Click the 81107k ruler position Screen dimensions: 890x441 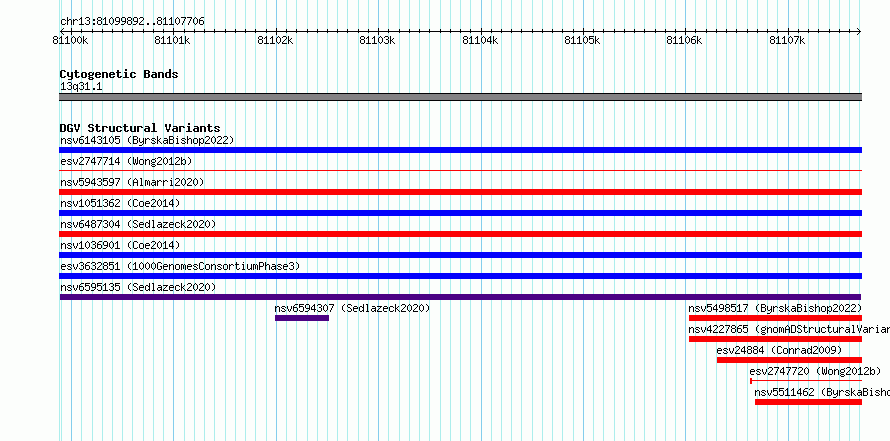(x=788, y=40)
